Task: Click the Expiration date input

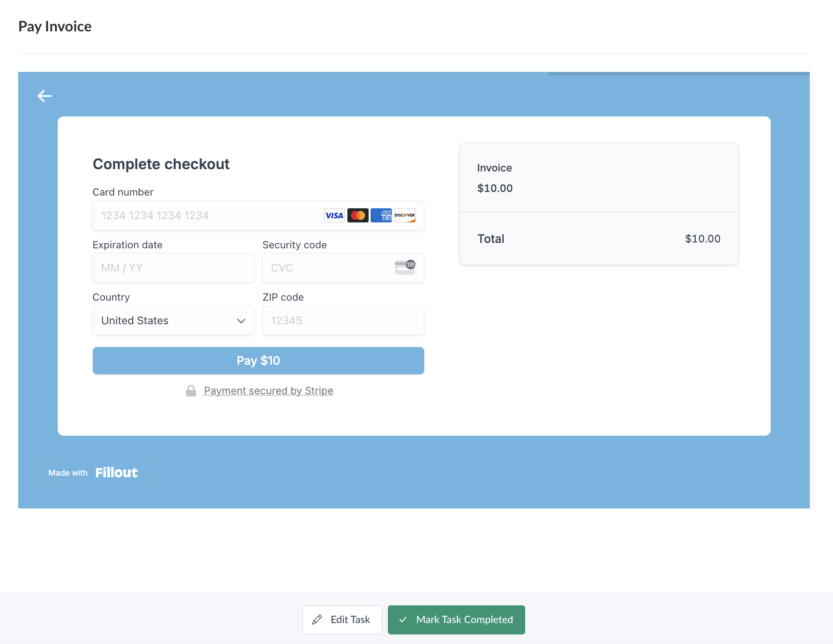Action: coord(173,268)
